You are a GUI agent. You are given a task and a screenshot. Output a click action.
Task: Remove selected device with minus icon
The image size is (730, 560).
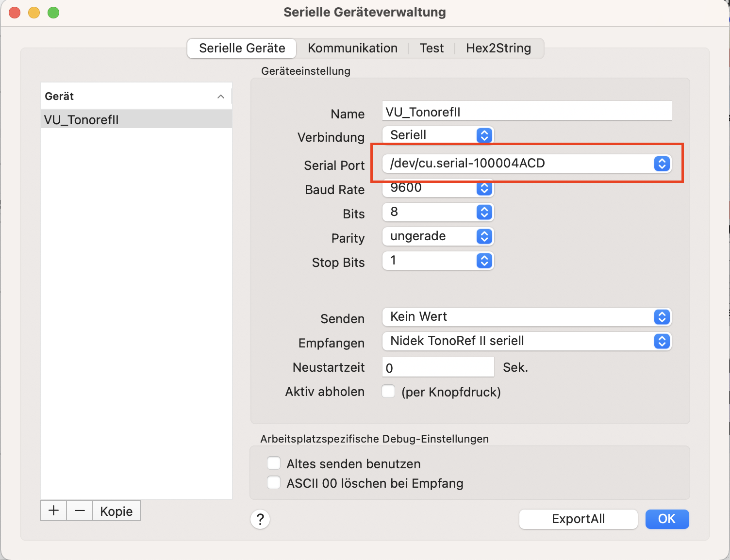(x=80, y=511)
